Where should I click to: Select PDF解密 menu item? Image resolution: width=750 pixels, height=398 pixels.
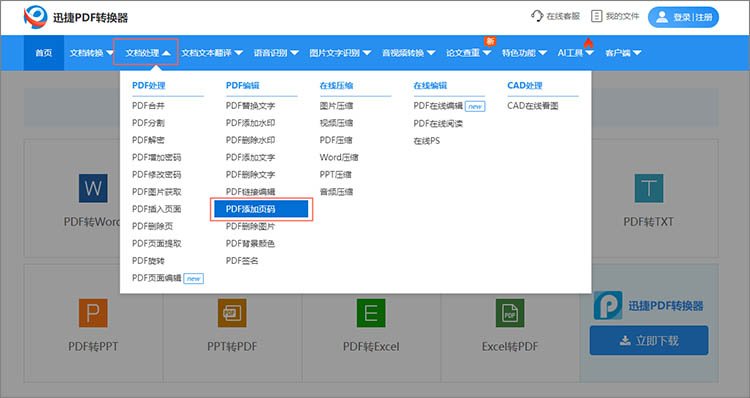pyautogui.click(x=148, y=140)
